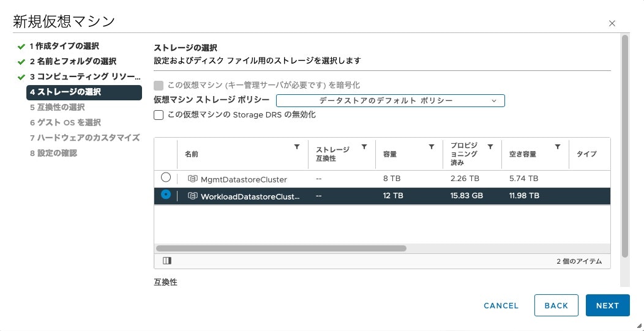Image resolution: width=644 pixels, height=331 pixels.
Task: Click step 5 互換性の選択
Action: click(x=57, y=108)
